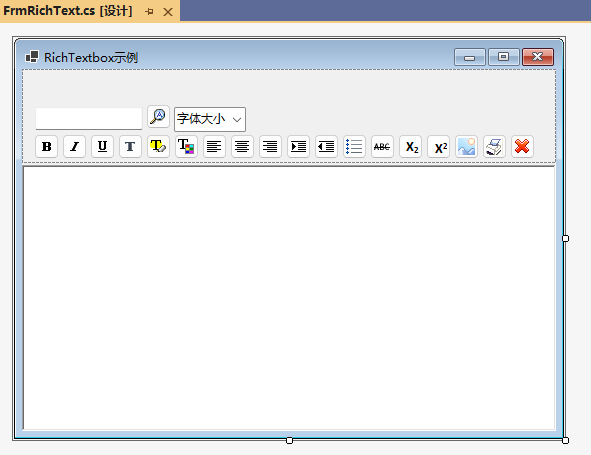Click the bottom-center form resize handle
The height and width of the screenshot is (455, 591).
point(289,440)
